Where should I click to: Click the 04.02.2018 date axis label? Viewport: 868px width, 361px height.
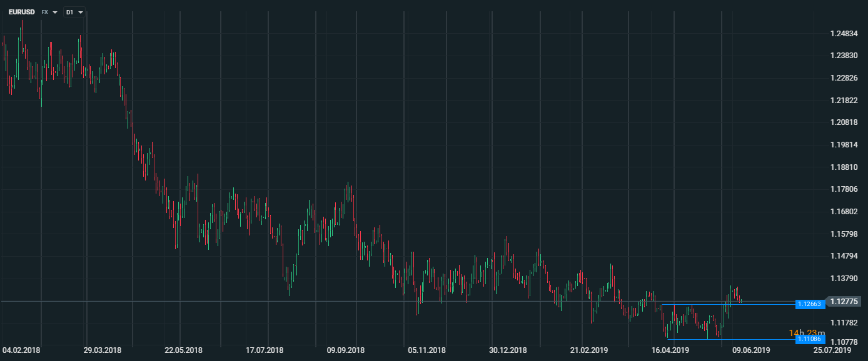21,350
